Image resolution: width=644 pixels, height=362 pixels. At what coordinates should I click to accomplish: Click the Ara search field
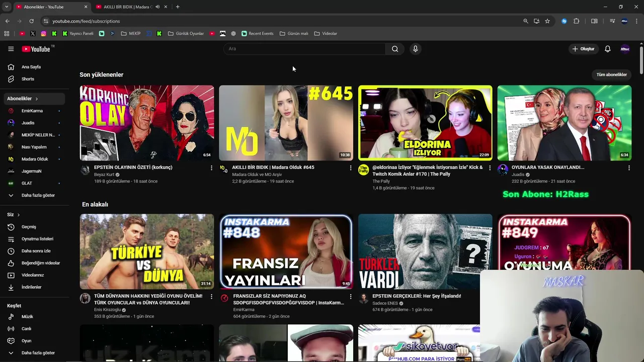[304, 49]
